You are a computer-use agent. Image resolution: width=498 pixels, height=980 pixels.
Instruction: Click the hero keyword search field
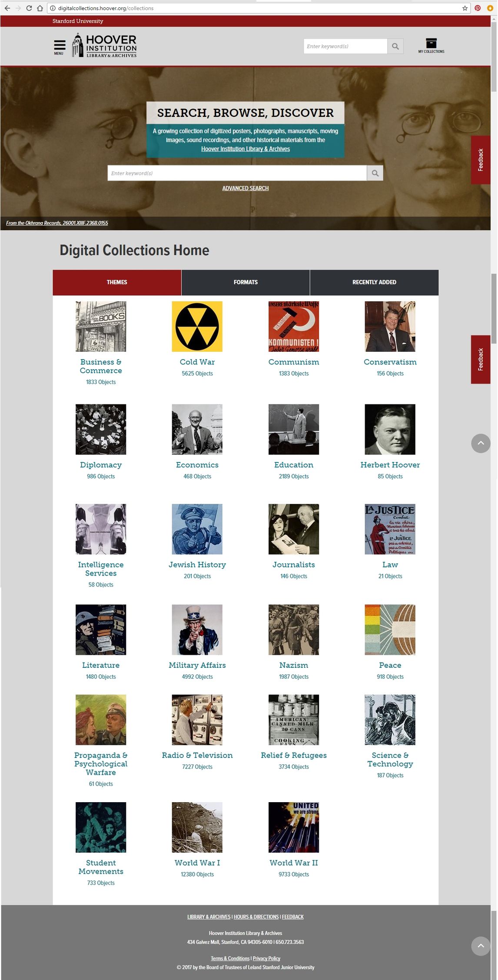[237, 173]
